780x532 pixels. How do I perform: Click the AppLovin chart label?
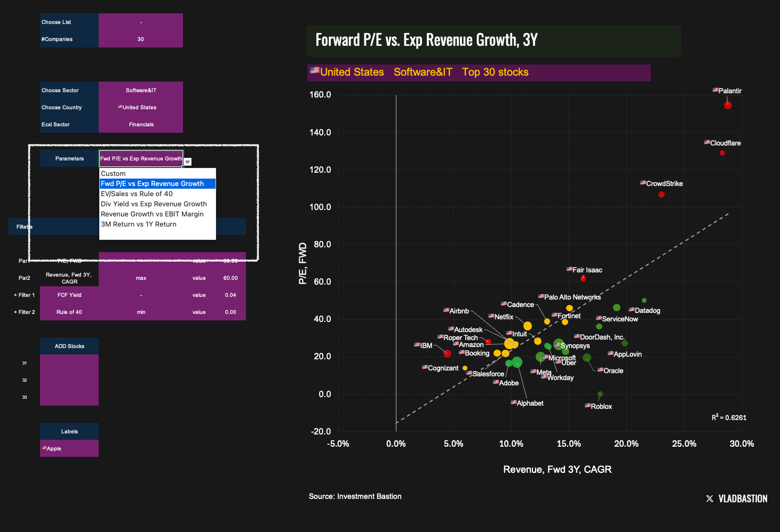coord(625,354)
